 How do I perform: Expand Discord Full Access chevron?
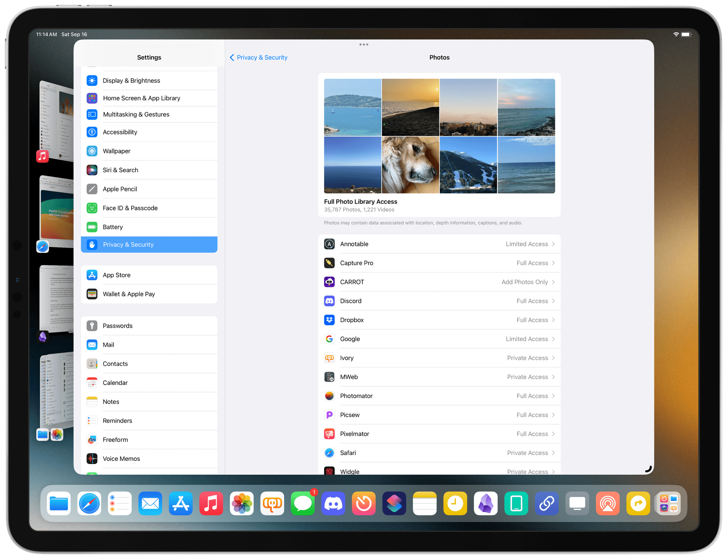tap(553, 301)
